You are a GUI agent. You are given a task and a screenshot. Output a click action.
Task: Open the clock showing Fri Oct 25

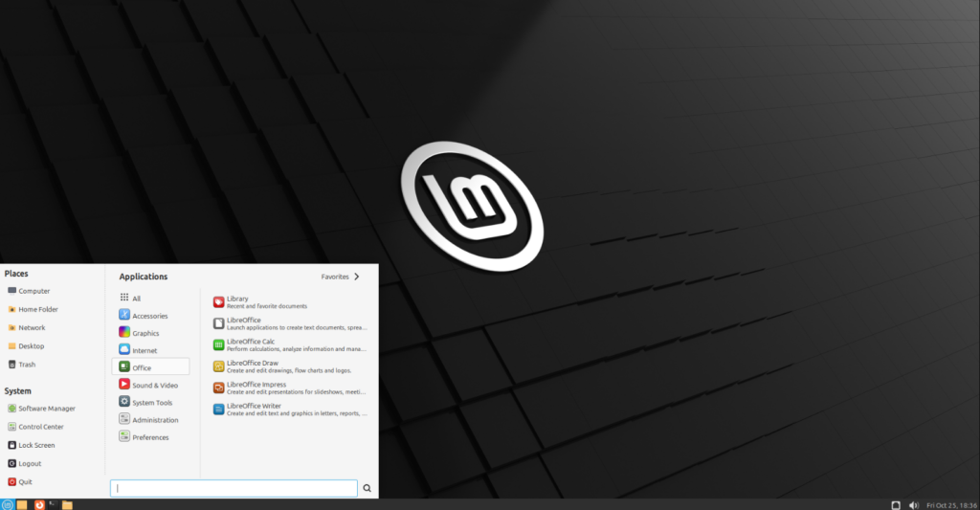tap(951, 505)
